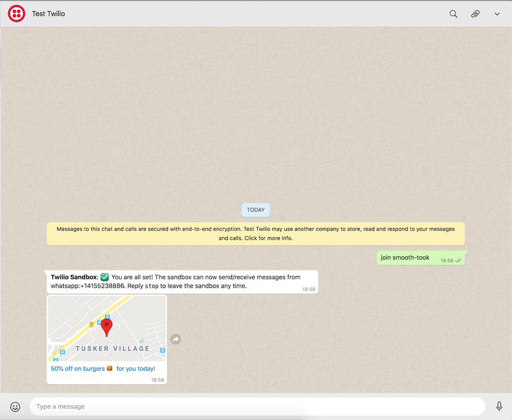Click the Twilio logo avatar in the header

15,13
